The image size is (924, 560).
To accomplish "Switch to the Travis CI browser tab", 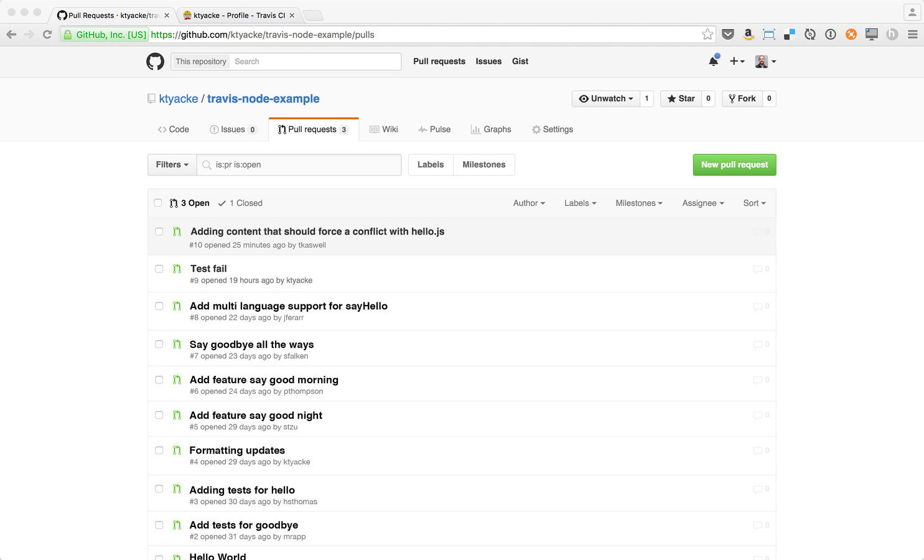I will (x=239, y=15).
